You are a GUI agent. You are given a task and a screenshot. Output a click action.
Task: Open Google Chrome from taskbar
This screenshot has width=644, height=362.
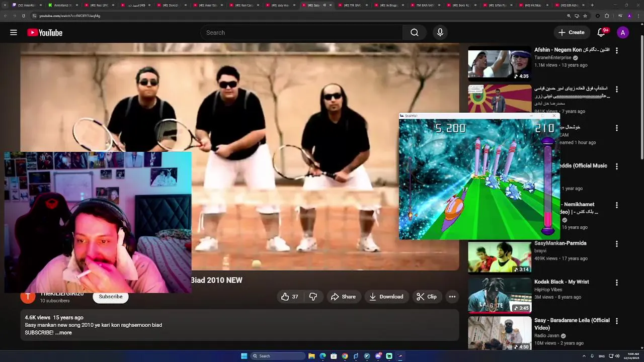click(x=345, y=356)
